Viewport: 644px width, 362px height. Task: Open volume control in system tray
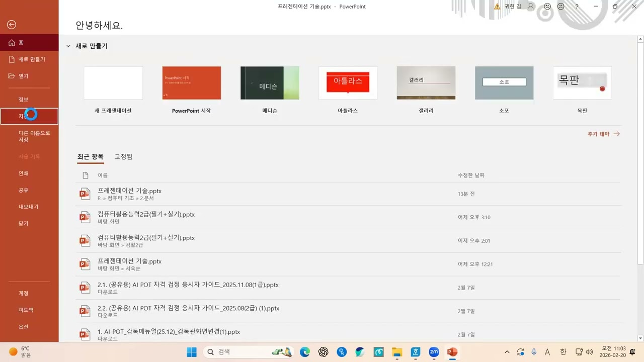(x=589, y=352)
